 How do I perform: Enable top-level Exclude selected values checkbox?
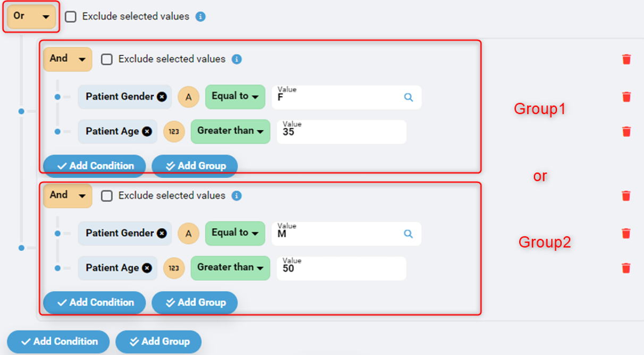71,16
